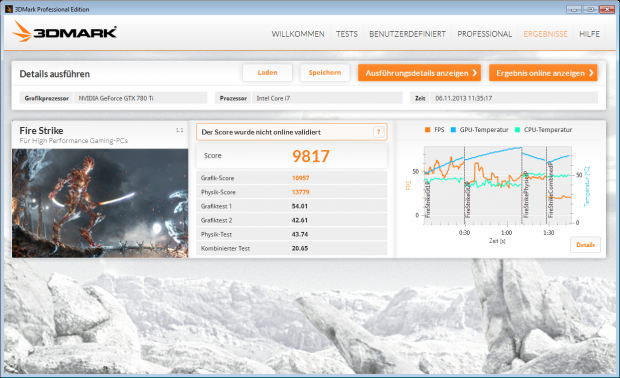Image resolution: width=620 pixels, height=378 pixels.
Task: Click the Physik-Score value 13779
Action: 301,192
